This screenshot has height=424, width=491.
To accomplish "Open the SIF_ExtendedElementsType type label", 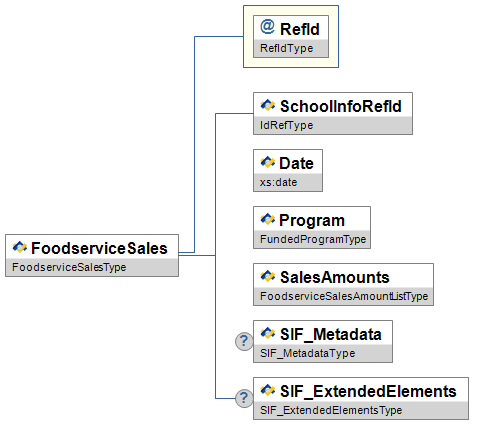I will 331,410.
